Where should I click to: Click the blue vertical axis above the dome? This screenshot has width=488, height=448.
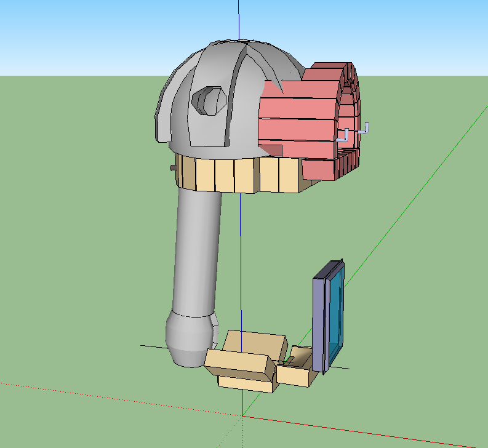coord(238,18)
